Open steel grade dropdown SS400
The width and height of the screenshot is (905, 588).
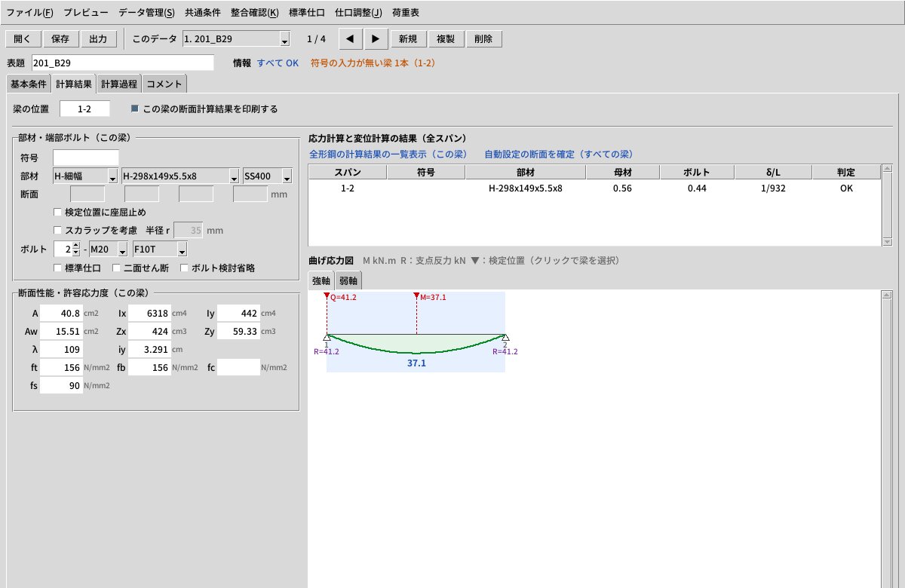(x=268, y=176)
